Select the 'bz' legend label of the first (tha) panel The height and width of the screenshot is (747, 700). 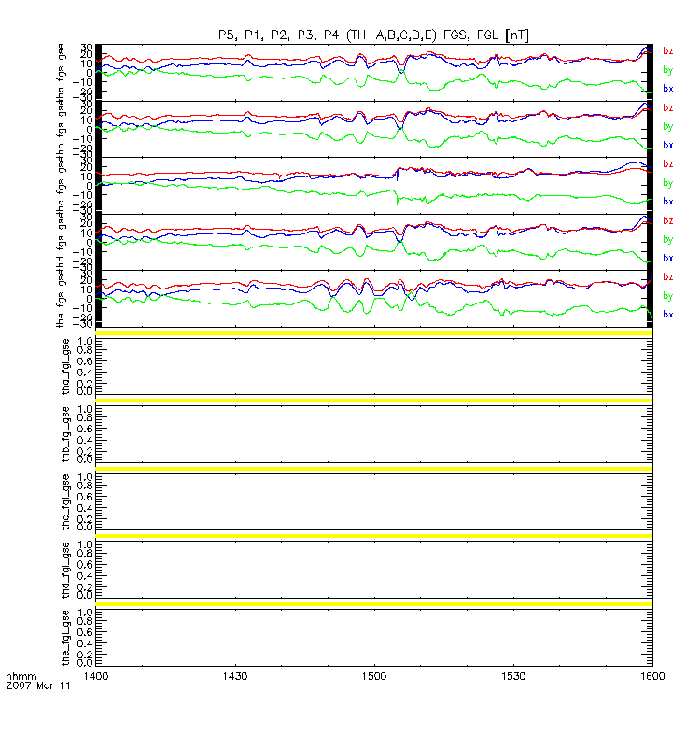click(x=667, y=51)
